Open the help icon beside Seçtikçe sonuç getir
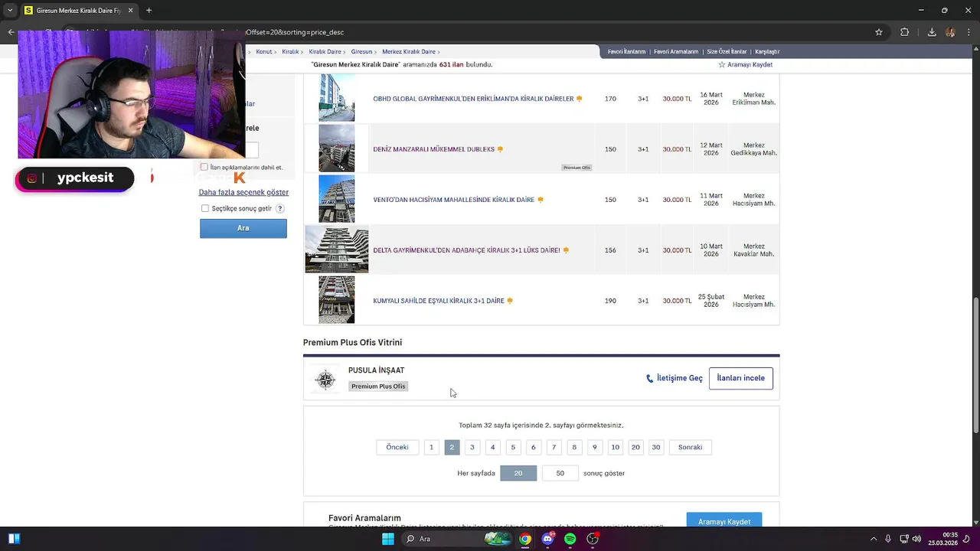Screen dimensions: 980x551 (279, 208)
